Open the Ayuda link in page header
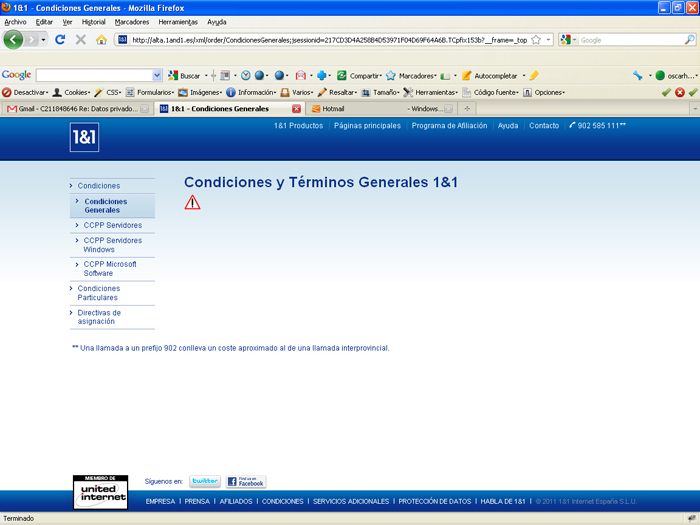This screenshot has width=700, height=525. (x=508, y=126)
